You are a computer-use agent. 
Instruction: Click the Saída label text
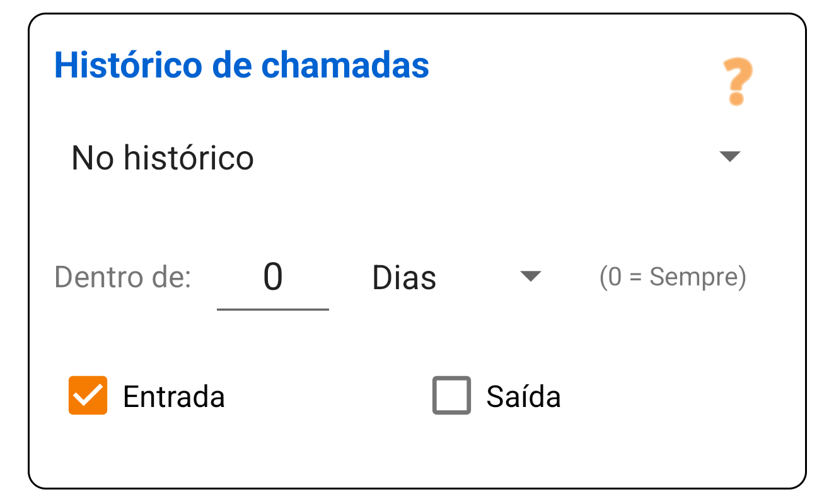tap(522, 396)
